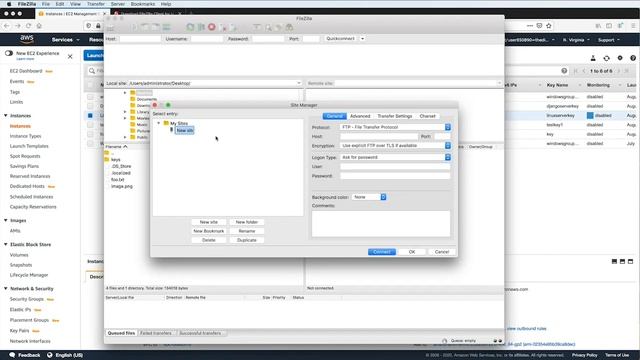Open the N. Virginia region dropdown
640x360 pixels.
click(576, 40)
